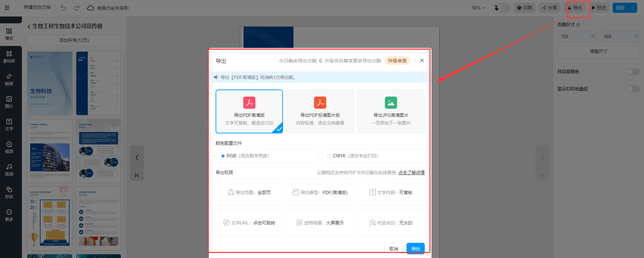This screenshot has height=258, width=644.
Task: Select the 文字 text tool
Action: point(9,125)
